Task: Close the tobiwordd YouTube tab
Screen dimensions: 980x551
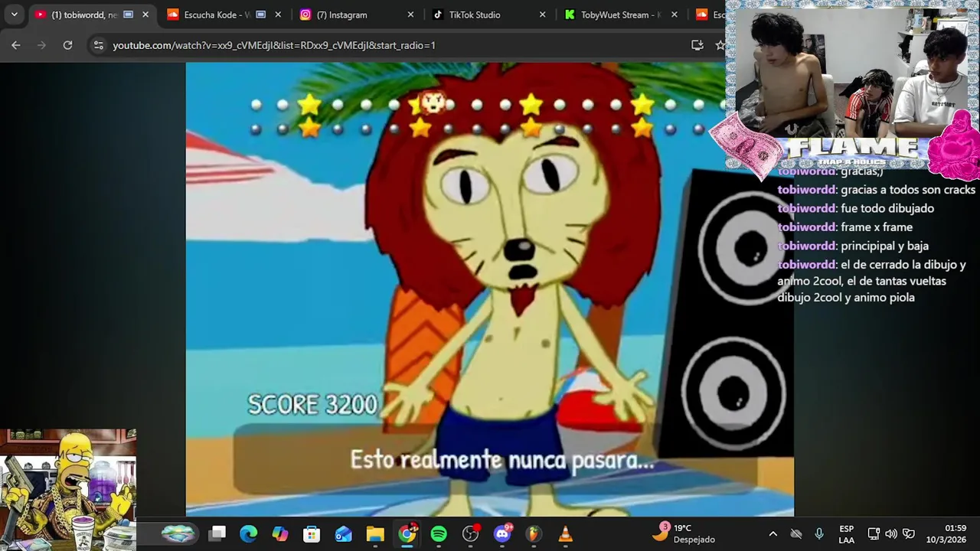Action: coord(145,15)
